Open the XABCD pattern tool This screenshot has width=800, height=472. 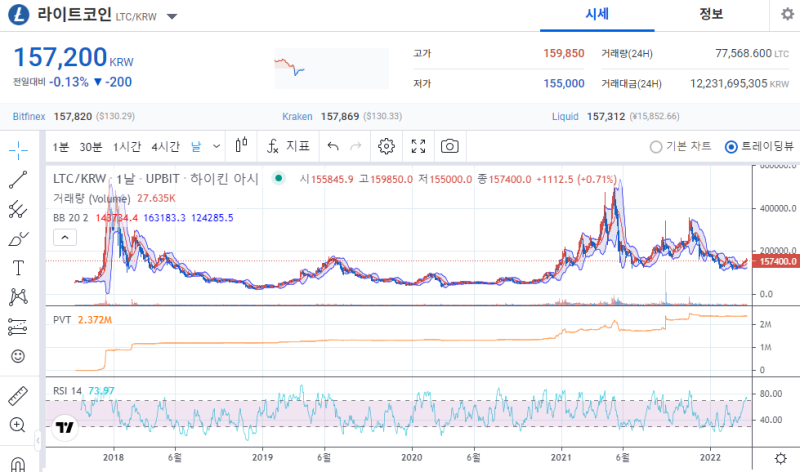point(18,297)
